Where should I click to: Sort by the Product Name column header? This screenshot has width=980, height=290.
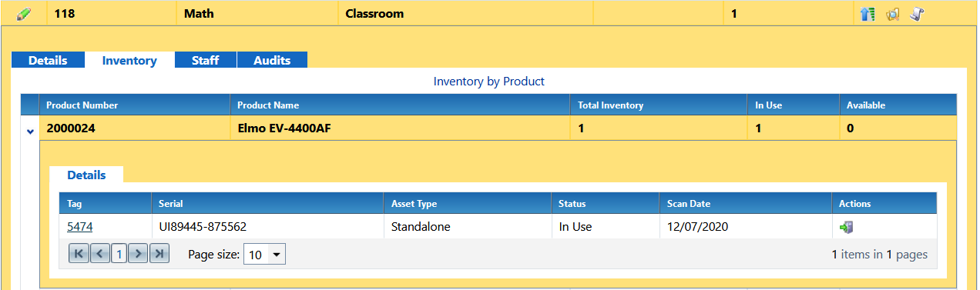tap(268, 105)
